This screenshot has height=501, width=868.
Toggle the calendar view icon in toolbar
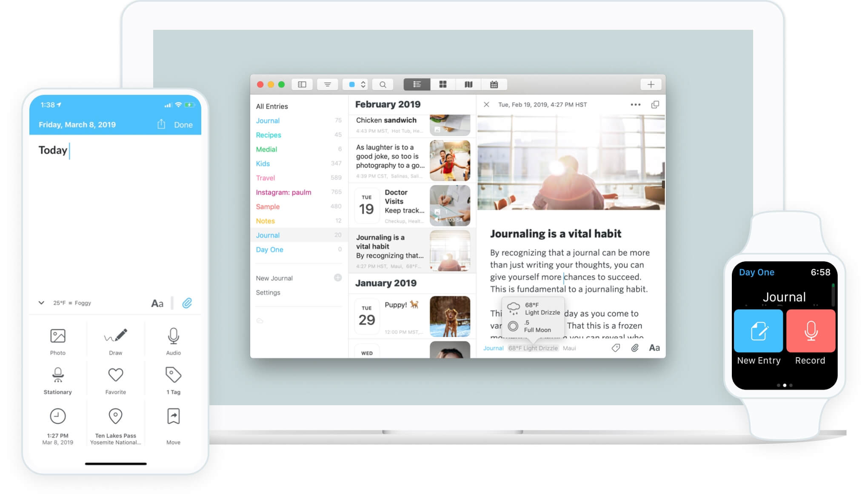point(494,84)
